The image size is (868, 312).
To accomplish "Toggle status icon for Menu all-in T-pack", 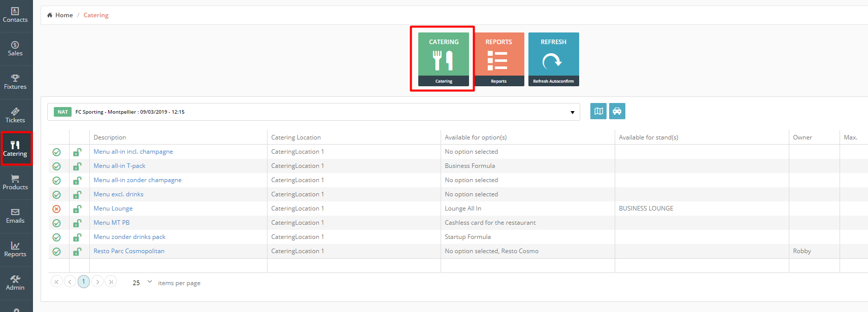I will [x=57, y=166].
